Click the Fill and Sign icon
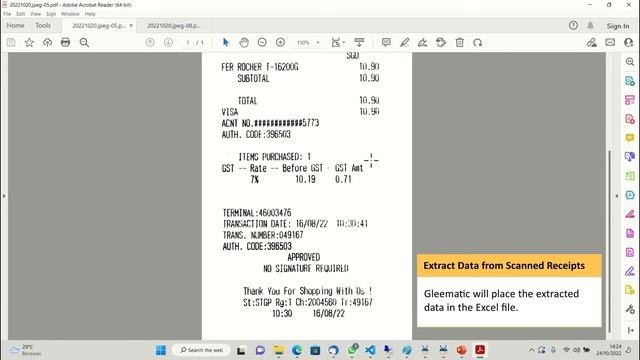This screenshot has height=360, width=640. (x=422, y=42)
